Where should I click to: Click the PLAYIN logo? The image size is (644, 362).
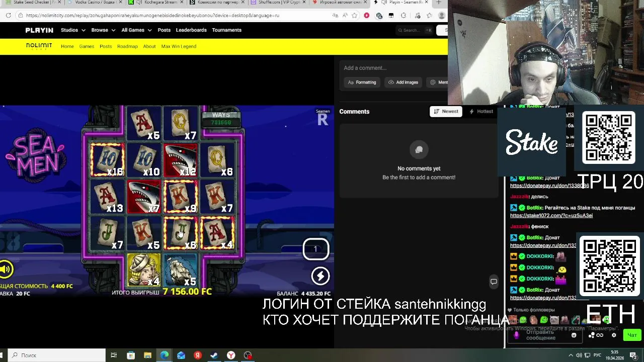point(39,30)
